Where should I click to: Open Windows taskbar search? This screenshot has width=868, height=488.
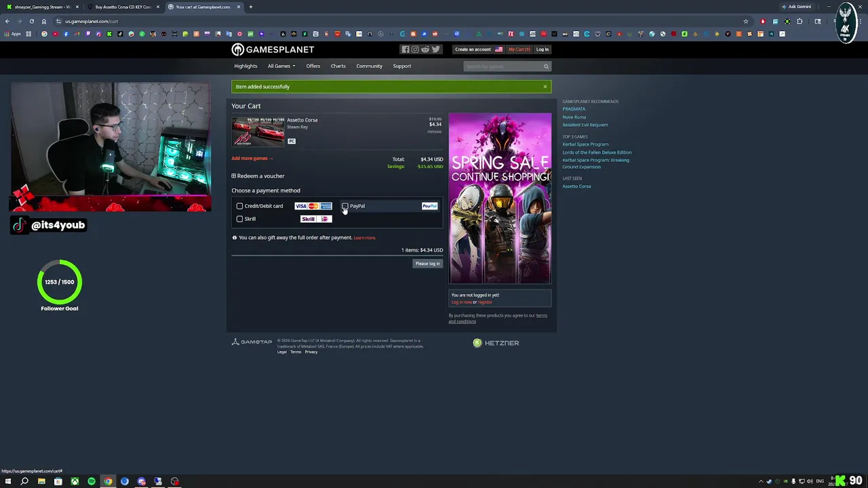[24, 481]
